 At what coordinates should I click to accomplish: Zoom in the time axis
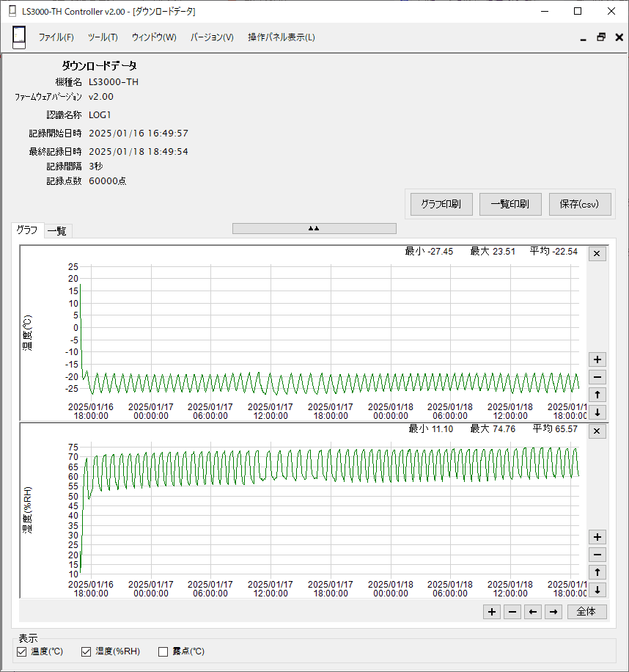point(492,612)
